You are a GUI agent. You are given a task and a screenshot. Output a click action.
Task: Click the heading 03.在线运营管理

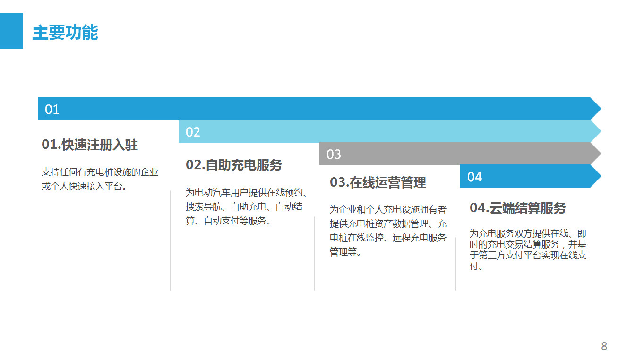378,182
